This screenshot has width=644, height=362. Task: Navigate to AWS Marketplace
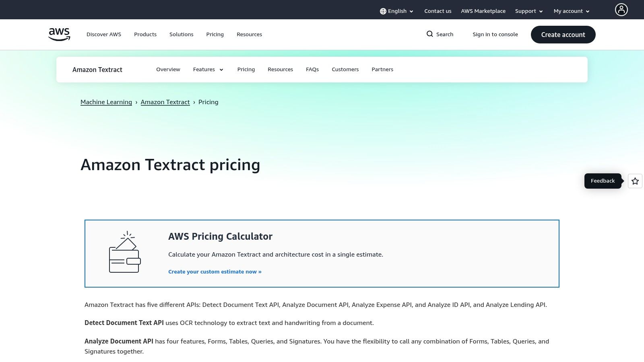click(x=483, y=11)
